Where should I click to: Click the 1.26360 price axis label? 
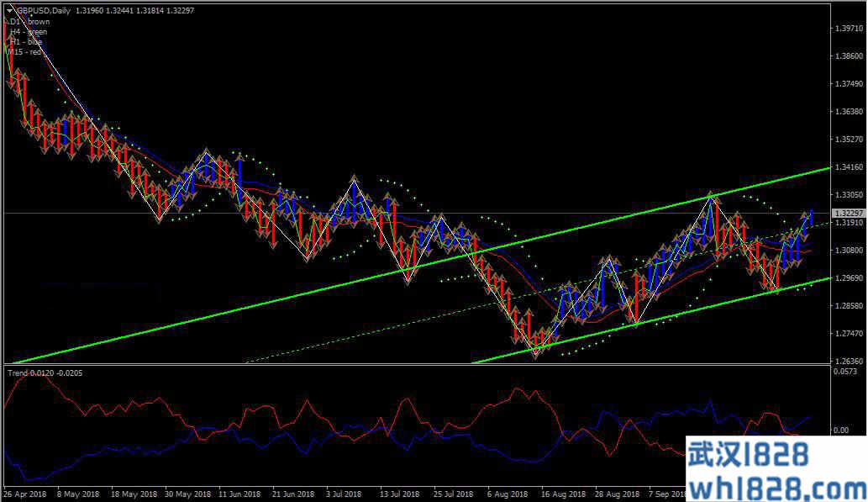click(x=850, y=361)
